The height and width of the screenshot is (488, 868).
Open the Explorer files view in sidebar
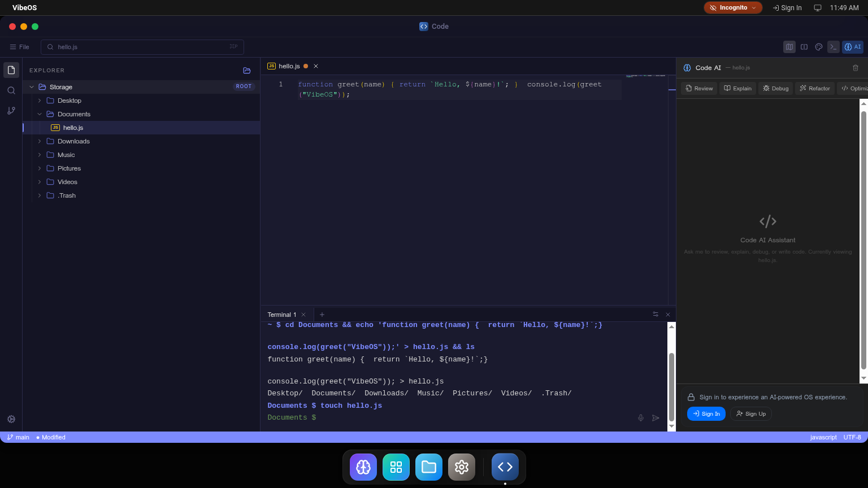pos(11,70)
